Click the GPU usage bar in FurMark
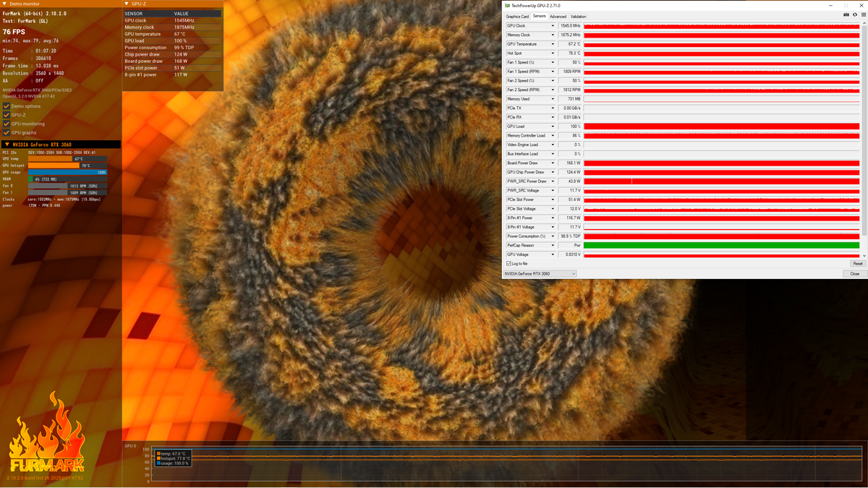 [x=67, y=172]
